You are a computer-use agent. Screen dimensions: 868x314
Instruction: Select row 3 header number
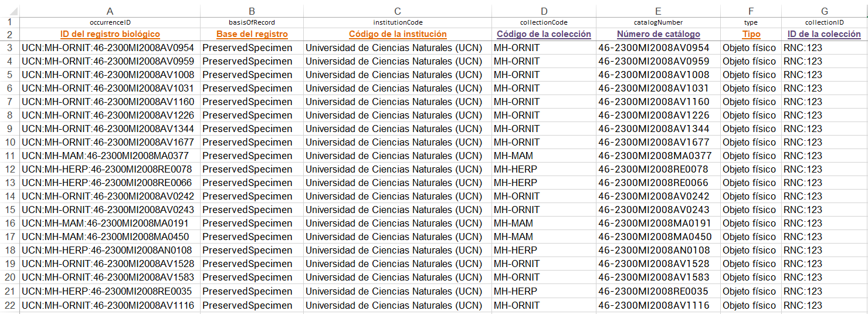click(x=10, y=48)
